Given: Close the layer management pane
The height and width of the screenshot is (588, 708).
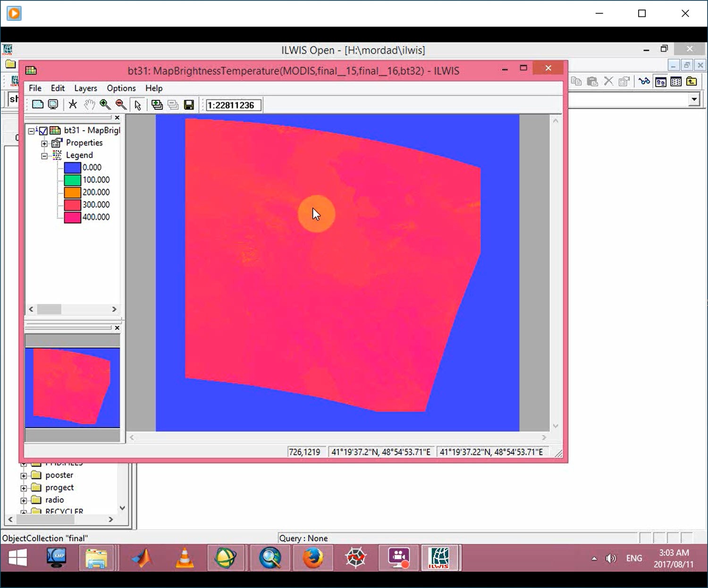Looking at the screenshot, I should click(x=117, y=118).
